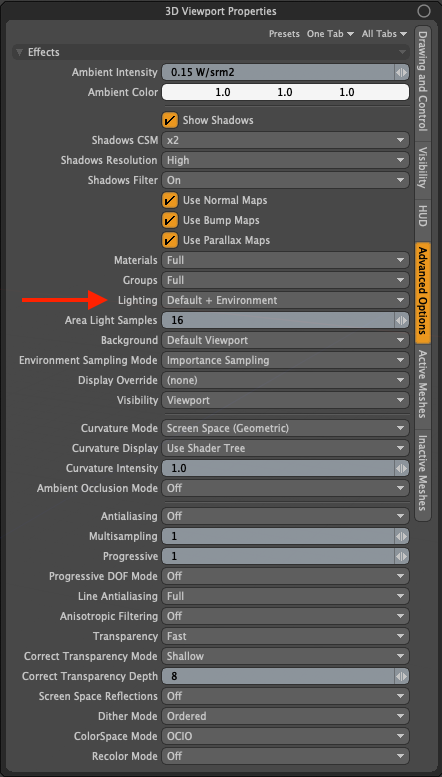Image resolution: width=442 pixels, height=777 pixels.
Task: Click the Curvature Intensity arrows icon
Action: [x=401, y=468]
